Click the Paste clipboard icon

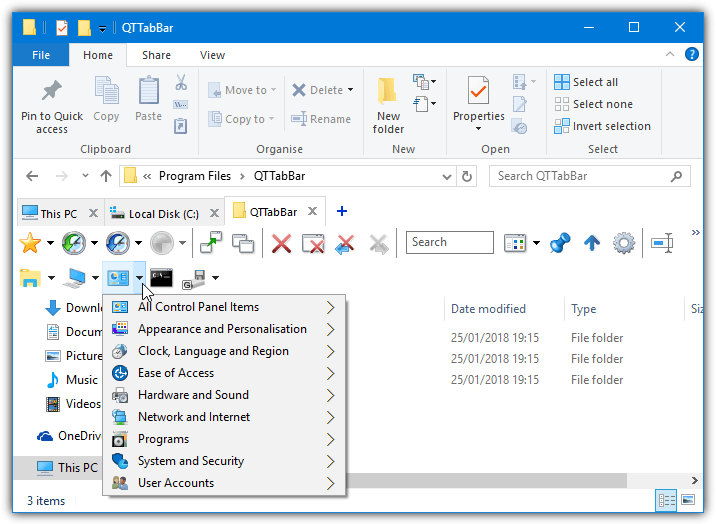coord(148,90)
